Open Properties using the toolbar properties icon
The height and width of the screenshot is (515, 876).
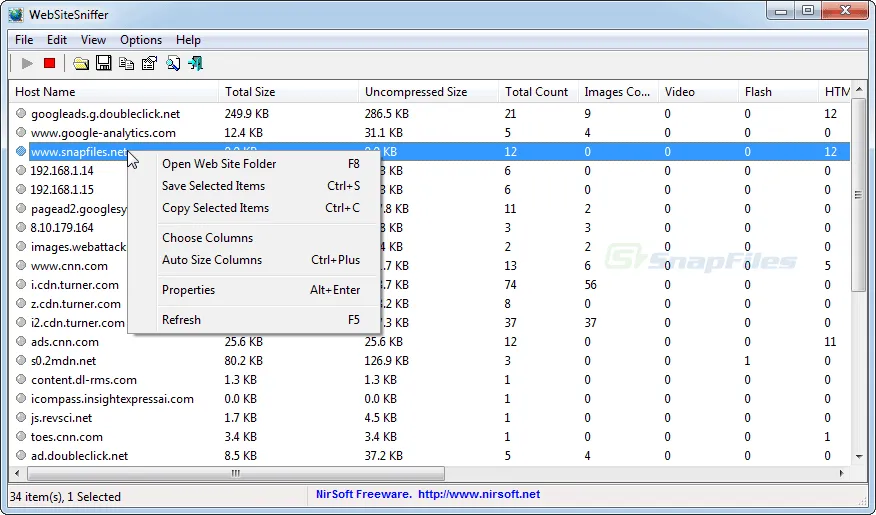pos(149,64)
